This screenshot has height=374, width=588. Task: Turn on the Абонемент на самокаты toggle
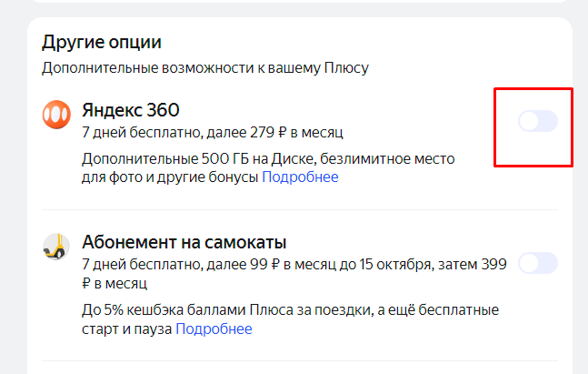point(537,264)
